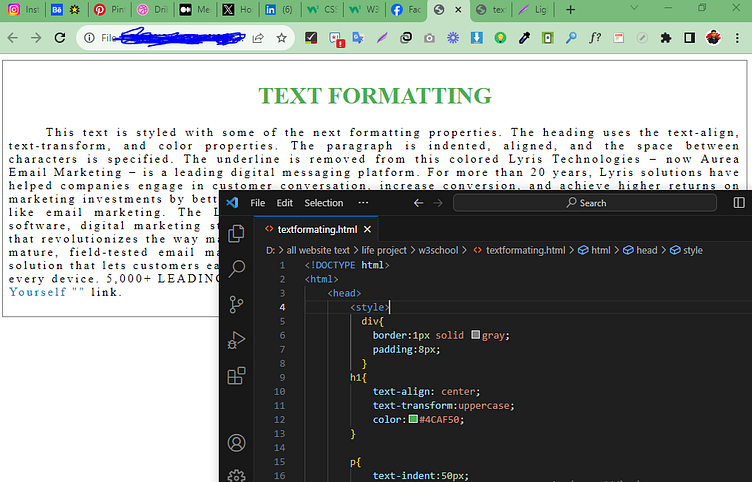The image size is (752, 482).
Task: Open the Extensions view
Action: (237, 376)
